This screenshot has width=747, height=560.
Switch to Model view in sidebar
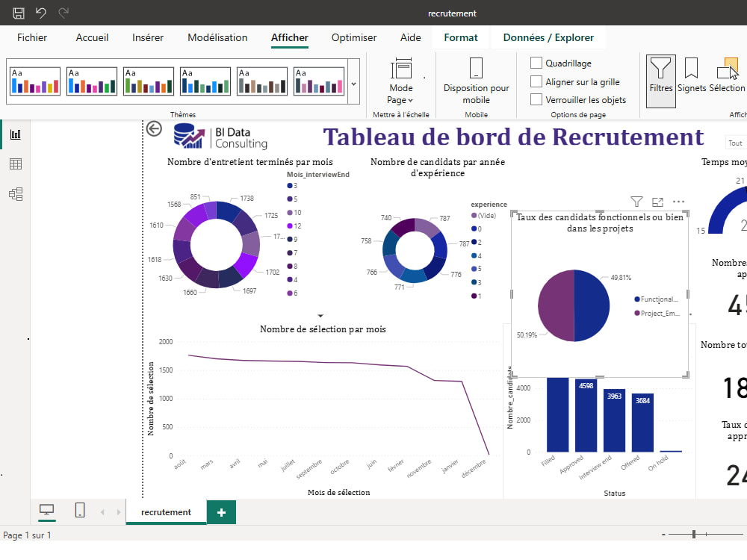(x=16, y=194)
